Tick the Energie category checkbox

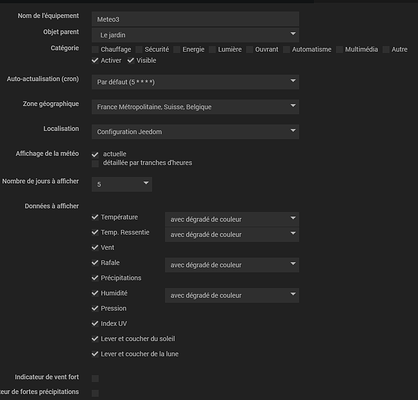pos(177,50)
